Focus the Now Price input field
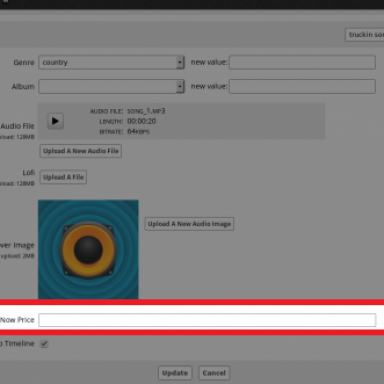384x384 pixels. [x=207, y=320]
